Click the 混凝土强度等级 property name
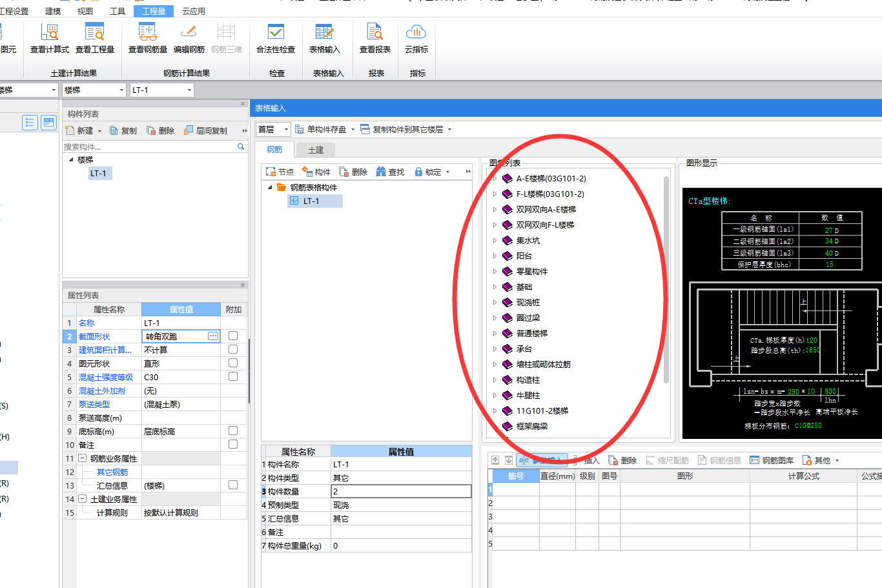 (106, 377)
